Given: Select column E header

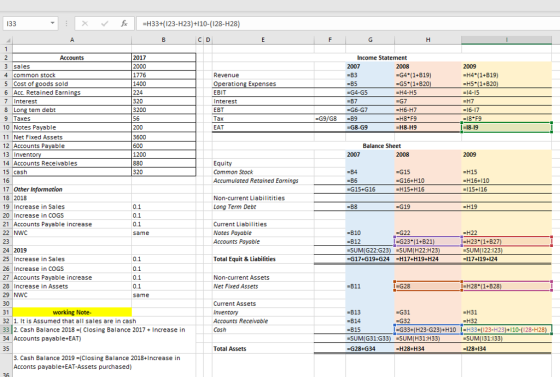Looking at the screenshot, I should click(x=263, y=40).
